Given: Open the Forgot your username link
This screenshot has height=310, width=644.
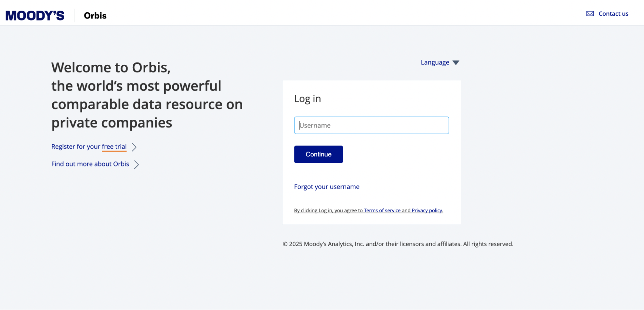Looking at the screenshot, I should tap(327, 187).
